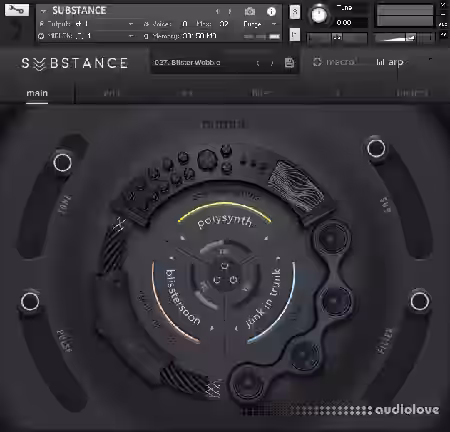Close the Kontakt instrument with the X
Screen dimensions: 450x432
click(444, 5)
